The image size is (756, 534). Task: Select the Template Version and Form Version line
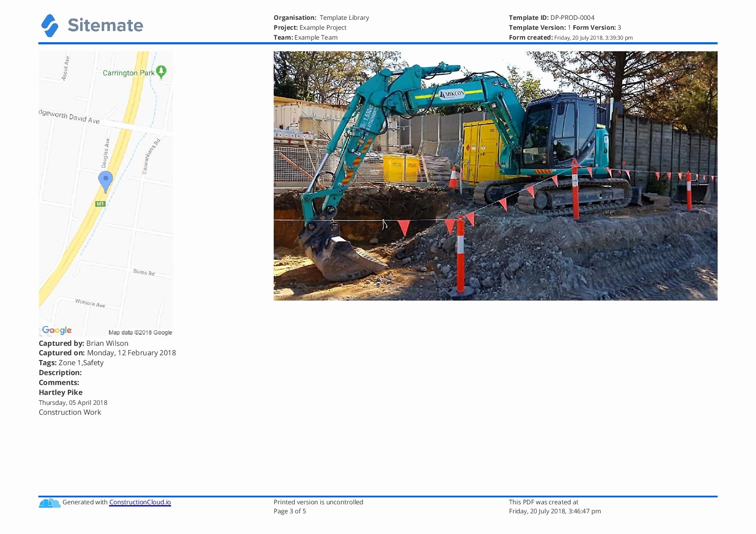[565, 28]
